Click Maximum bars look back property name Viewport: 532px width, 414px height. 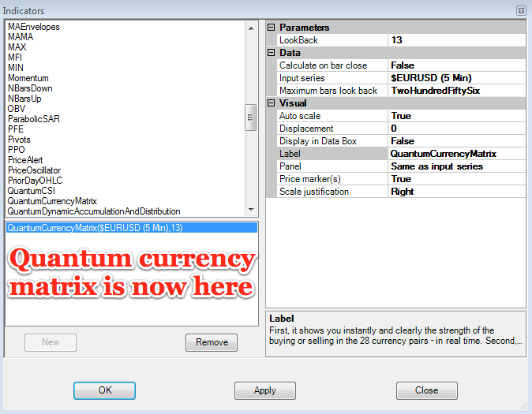coord(328,91)
